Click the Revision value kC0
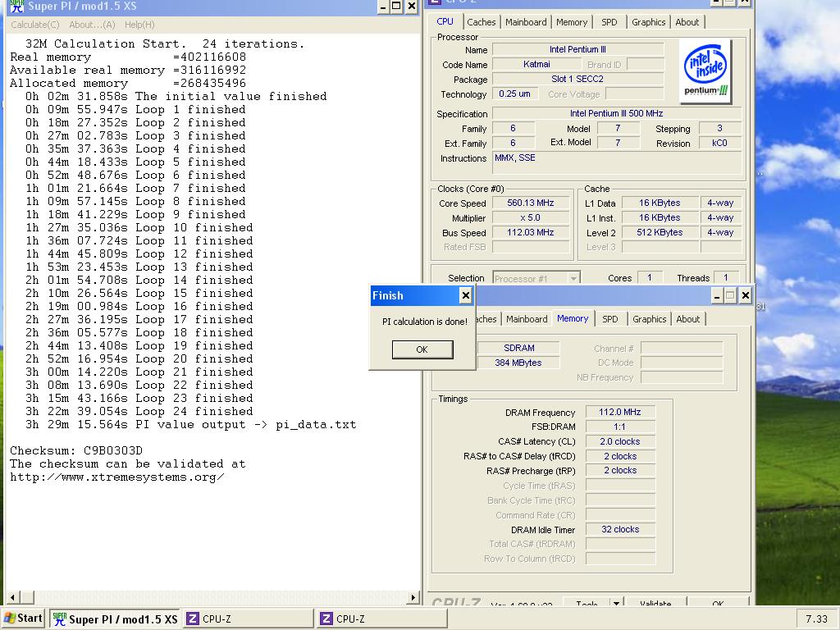The image size is (840, 630). (x=719, y=143)
